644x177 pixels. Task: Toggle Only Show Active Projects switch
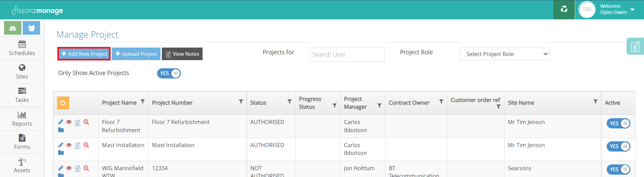[169, 73]
